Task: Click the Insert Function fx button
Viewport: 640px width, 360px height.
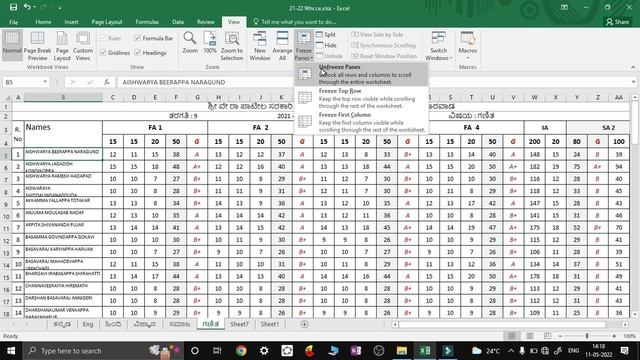Action: [x=107, y=82]
